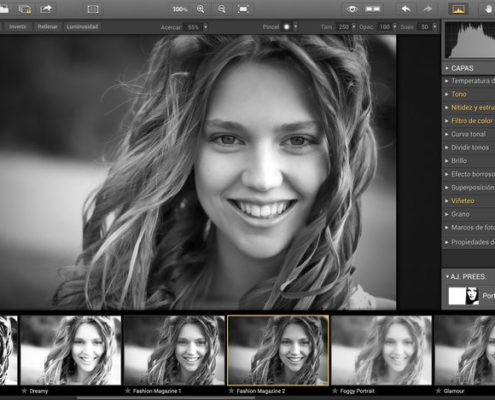Favorite the Dreamy preset star
Viewport: 495px width, 400px height.
24,391
